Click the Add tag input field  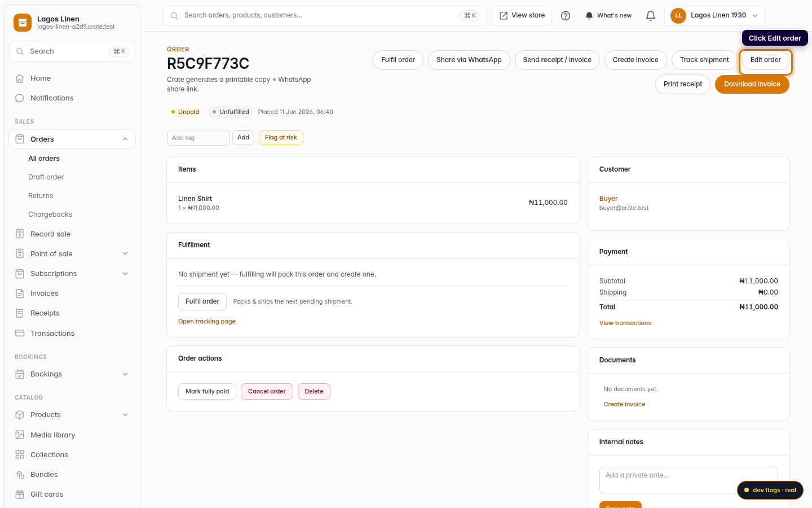[x=198, y=138]
